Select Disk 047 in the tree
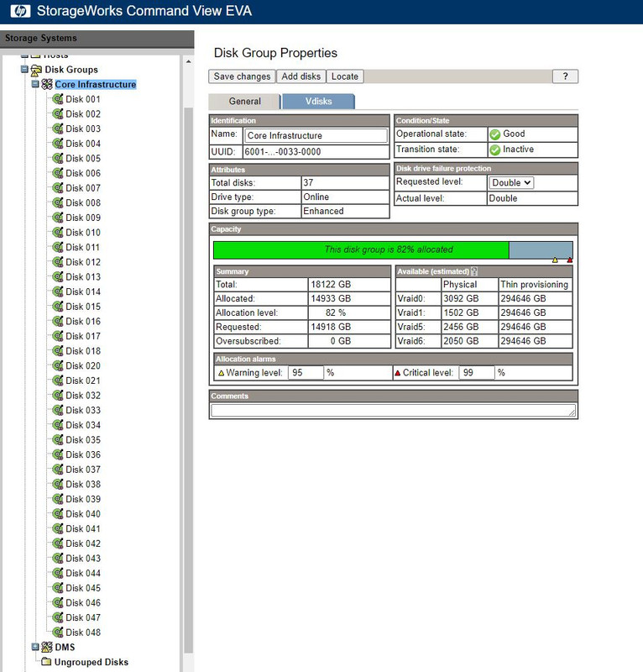Image resolution: width=643 pixels, height=672 pixels. (83, 617)
